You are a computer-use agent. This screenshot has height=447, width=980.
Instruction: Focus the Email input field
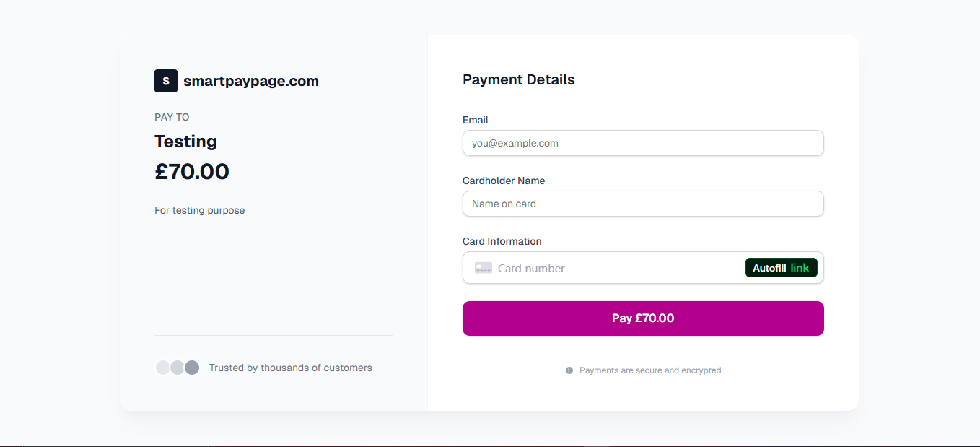(642, 143)
